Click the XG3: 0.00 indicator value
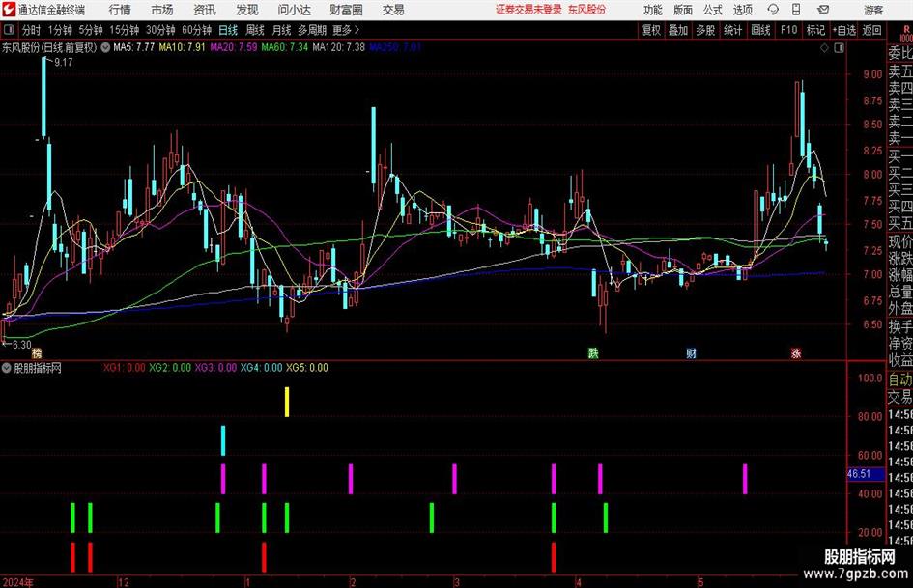Image resolution: width=913 pixels, height=588 pixels. (x=215, y=368)
